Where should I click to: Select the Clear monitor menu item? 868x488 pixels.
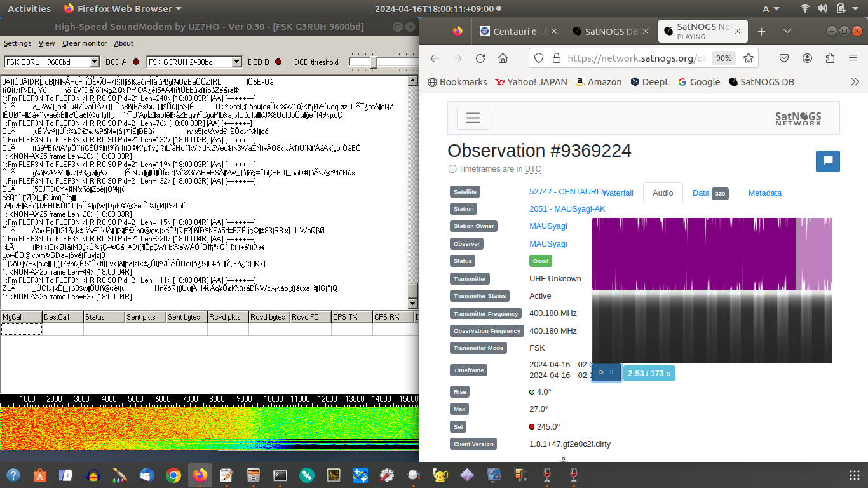pos(85,43)
